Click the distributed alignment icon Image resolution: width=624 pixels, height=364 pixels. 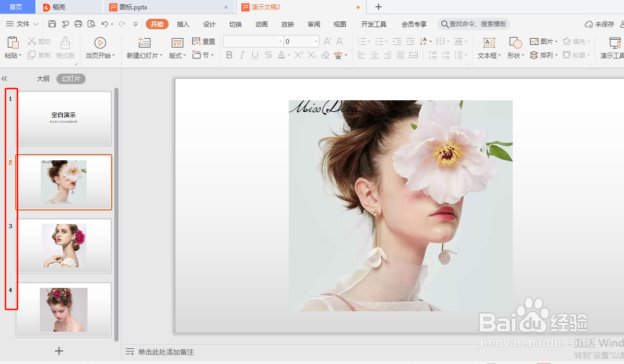pyautogui.click(x=414, y=55)
